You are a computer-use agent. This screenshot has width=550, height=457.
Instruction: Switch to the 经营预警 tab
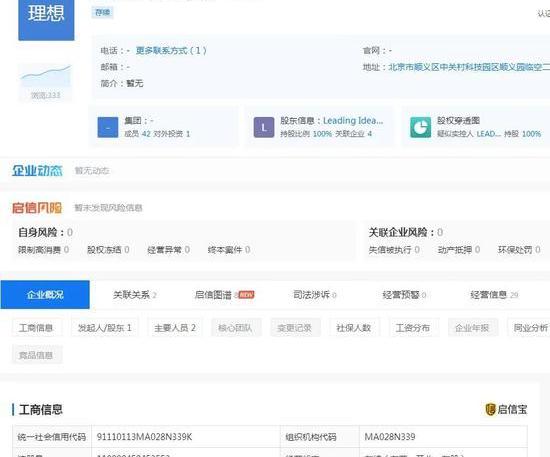404,295
